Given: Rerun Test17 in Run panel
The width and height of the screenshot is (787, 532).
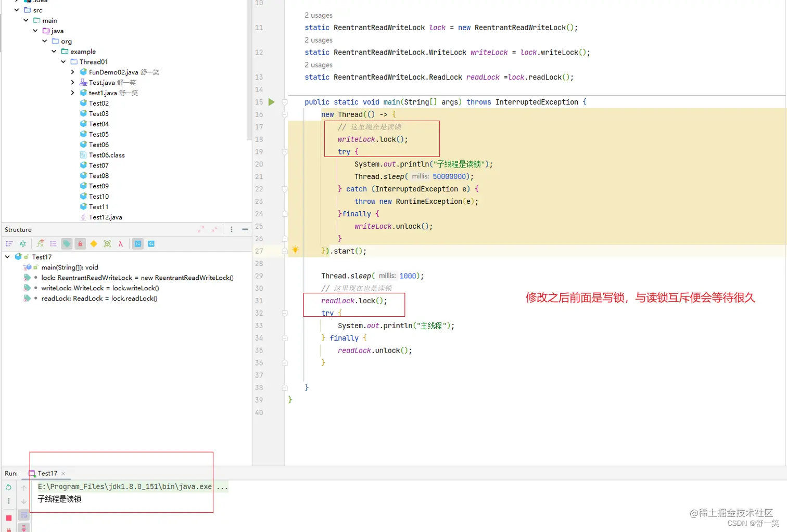Looking at the screenshot, I should [x=8, y=487].
